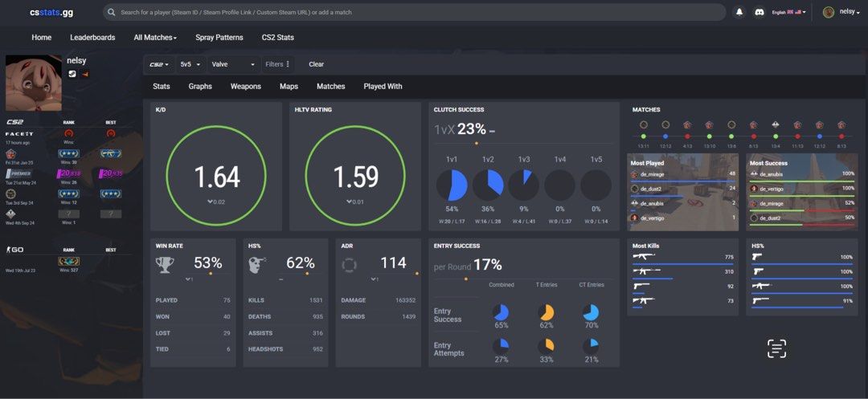868x399 pixels.
Task: Switch to the Matches tab
Action: click(331, 86)
